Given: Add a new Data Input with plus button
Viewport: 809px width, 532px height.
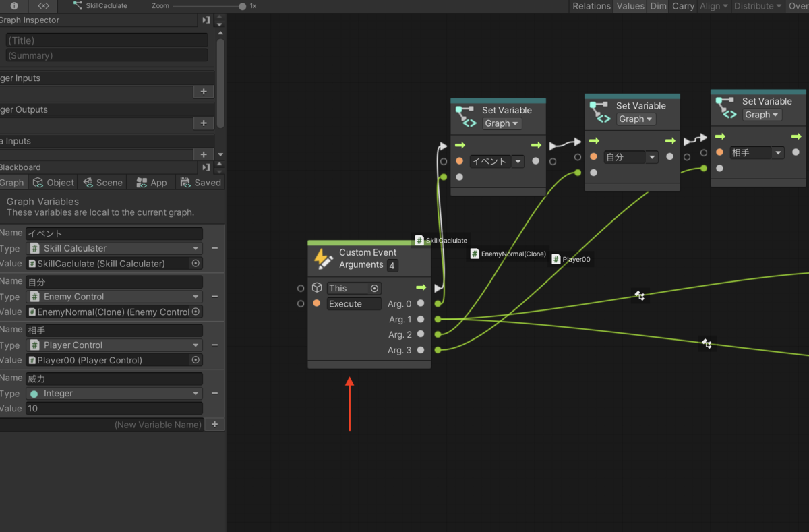Looking at the screenshot, I should click(x=204, y=154).
